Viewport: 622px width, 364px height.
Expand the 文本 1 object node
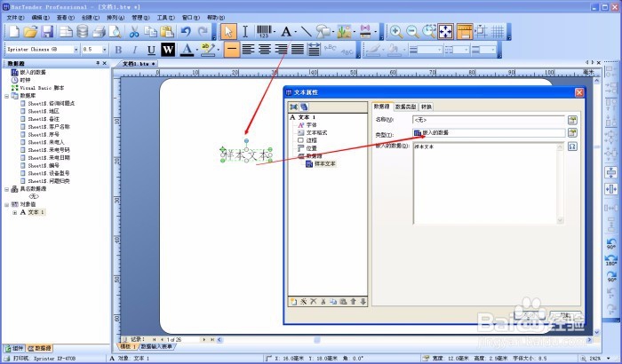[x=15, y=212]
